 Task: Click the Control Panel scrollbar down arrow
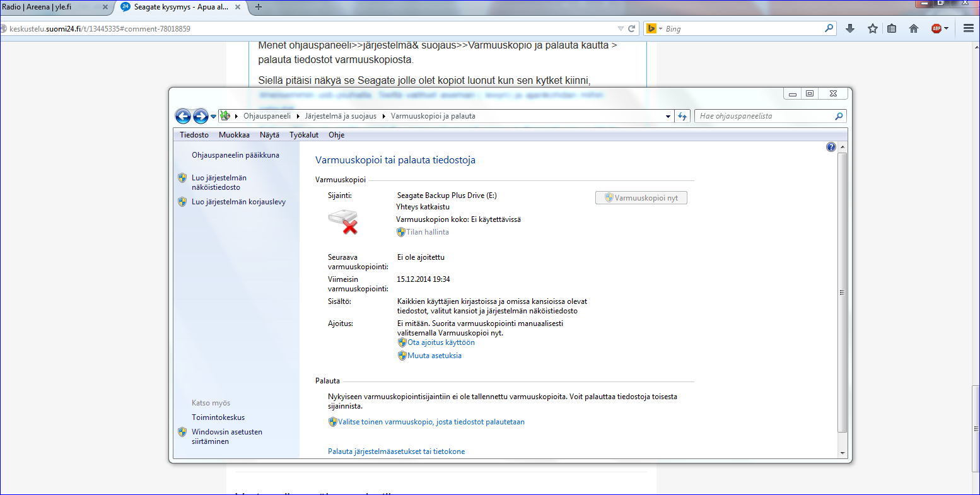click(842, 453)
